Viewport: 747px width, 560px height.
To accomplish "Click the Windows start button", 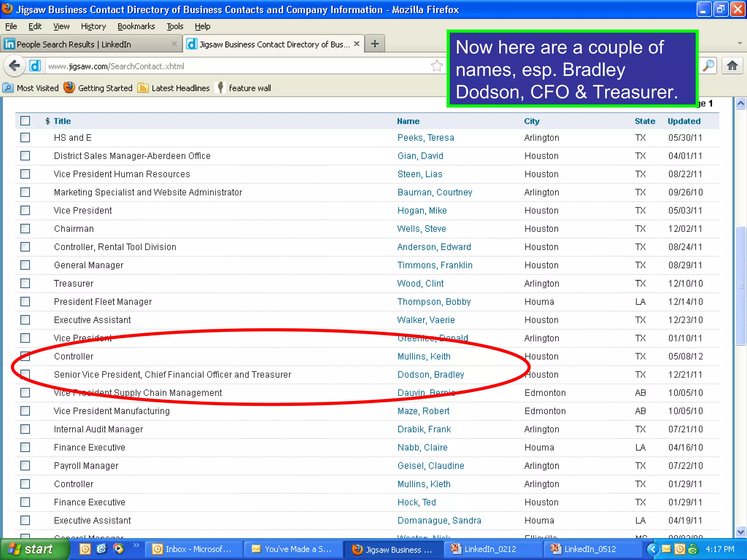I will tap(35, 549).
